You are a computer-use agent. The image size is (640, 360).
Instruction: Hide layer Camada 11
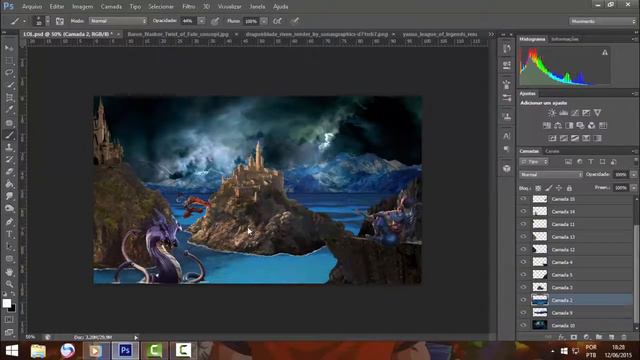523,224
